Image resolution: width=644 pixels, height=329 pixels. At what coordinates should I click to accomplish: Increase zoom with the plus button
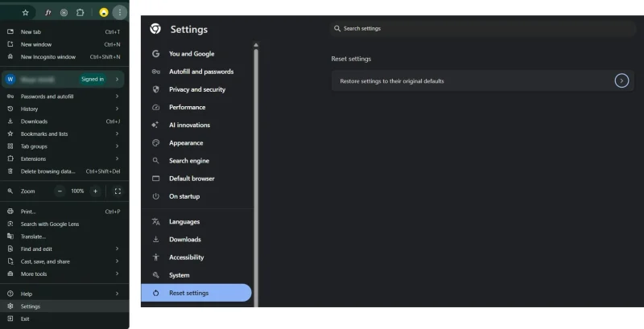(95, 191)
